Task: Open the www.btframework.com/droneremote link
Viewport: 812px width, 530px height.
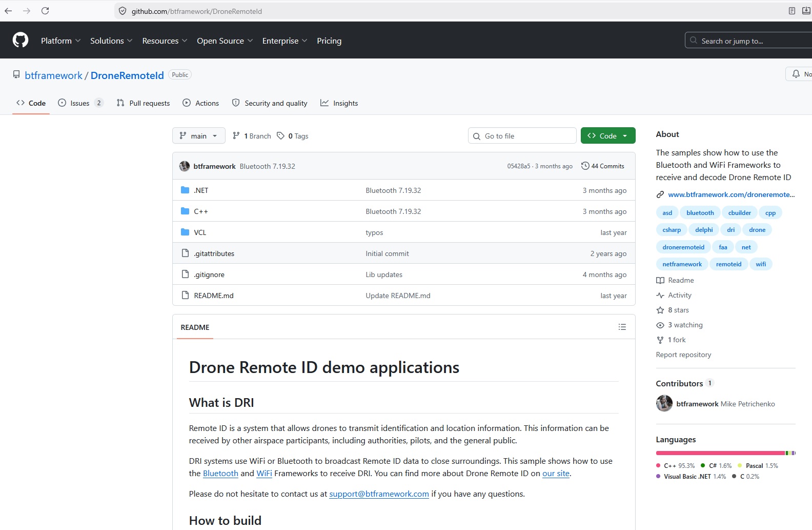Action: coord(732,194)
